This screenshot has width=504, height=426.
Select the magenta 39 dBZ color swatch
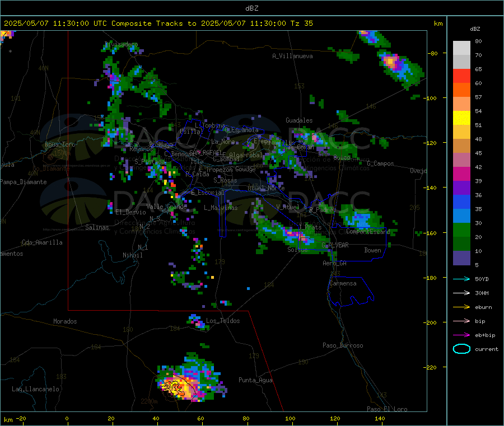(x=461, y=174)
